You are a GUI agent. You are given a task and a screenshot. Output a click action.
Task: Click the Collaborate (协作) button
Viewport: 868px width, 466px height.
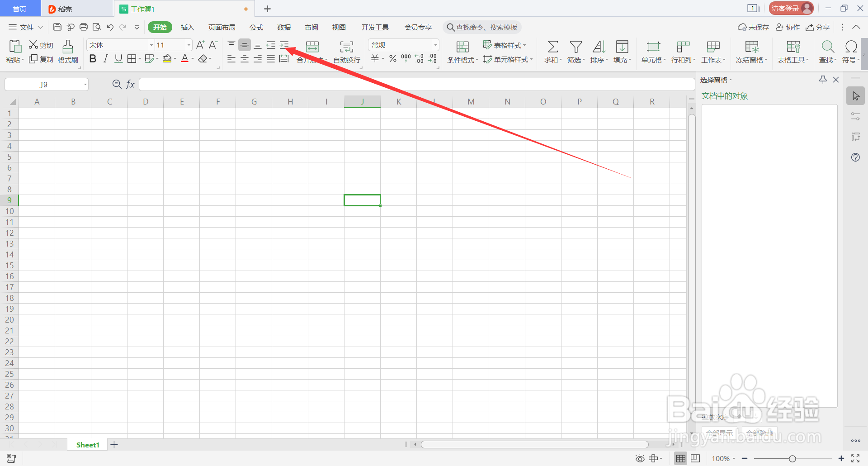coord(788,28)
